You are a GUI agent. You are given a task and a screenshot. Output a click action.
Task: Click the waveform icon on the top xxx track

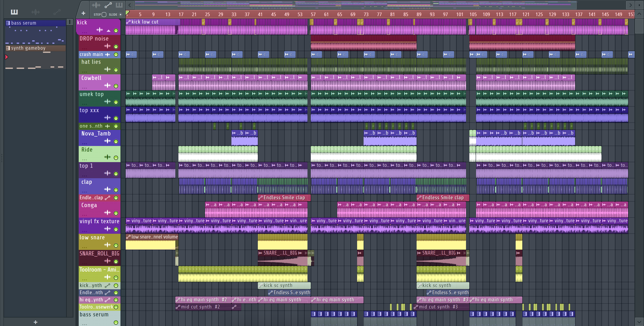(107, 118)
